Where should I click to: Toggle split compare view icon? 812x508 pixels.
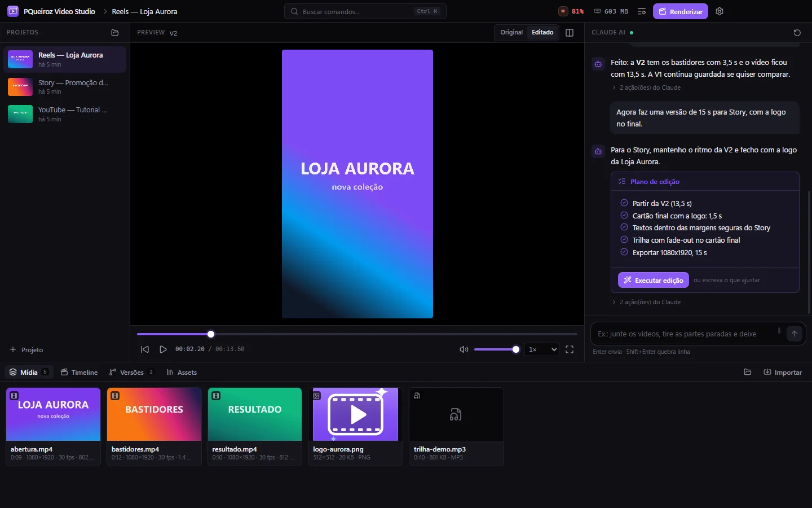[x=570, y=33]
